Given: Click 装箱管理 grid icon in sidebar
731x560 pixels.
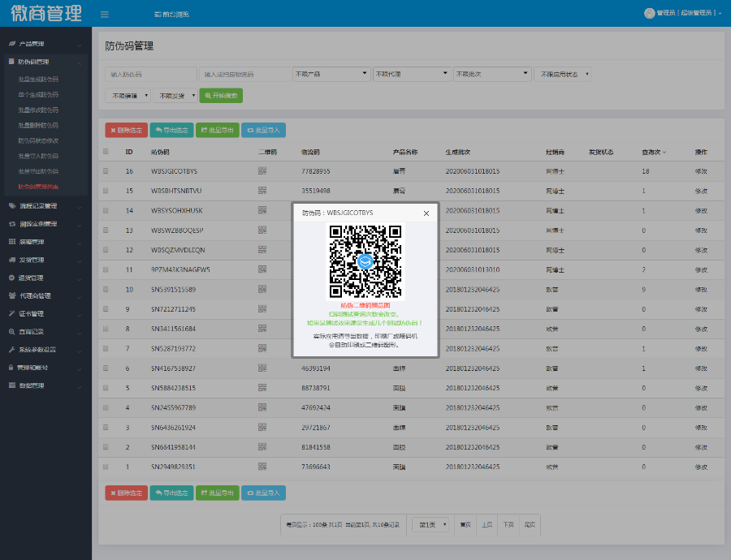Looking at the screenshot, I should [12, 242].
